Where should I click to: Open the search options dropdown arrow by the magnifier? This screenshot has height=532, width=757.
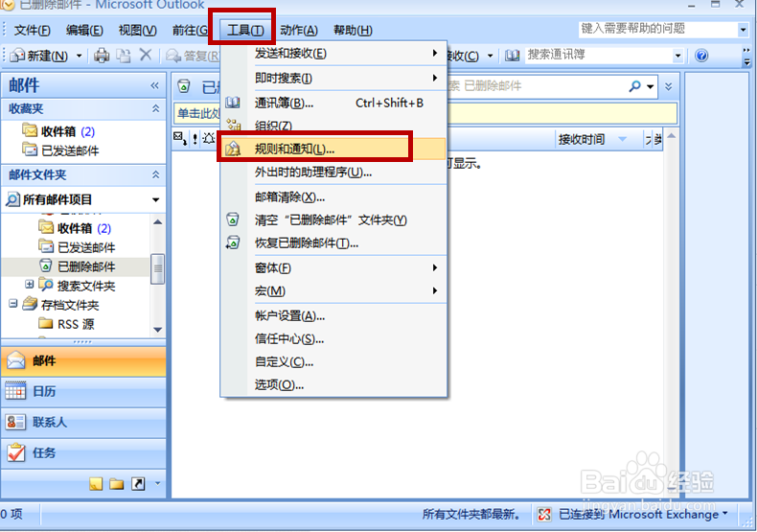[651, 87]
